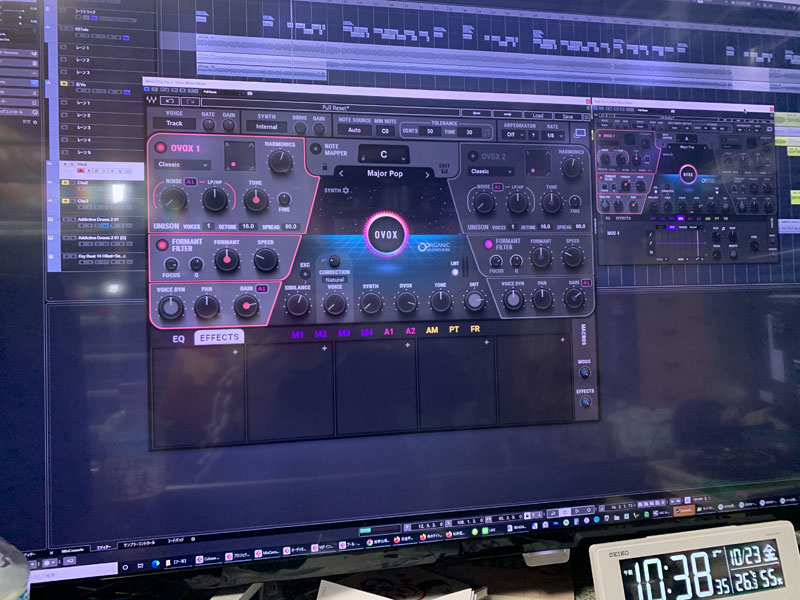
Task: Open the Synth settings gear
Action: point(345,190)
